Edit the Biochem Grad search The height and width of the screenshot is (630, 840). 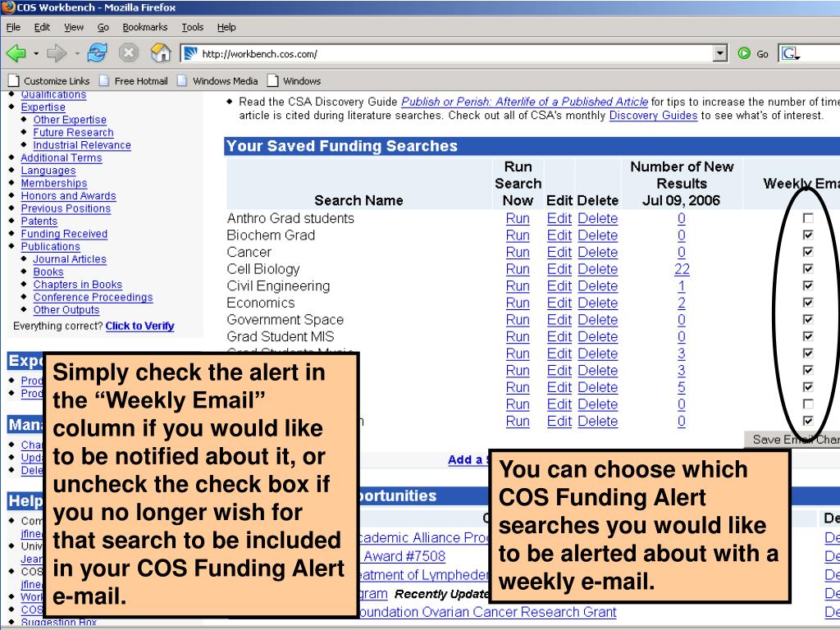pyautogui.click(x=559, y=235)
